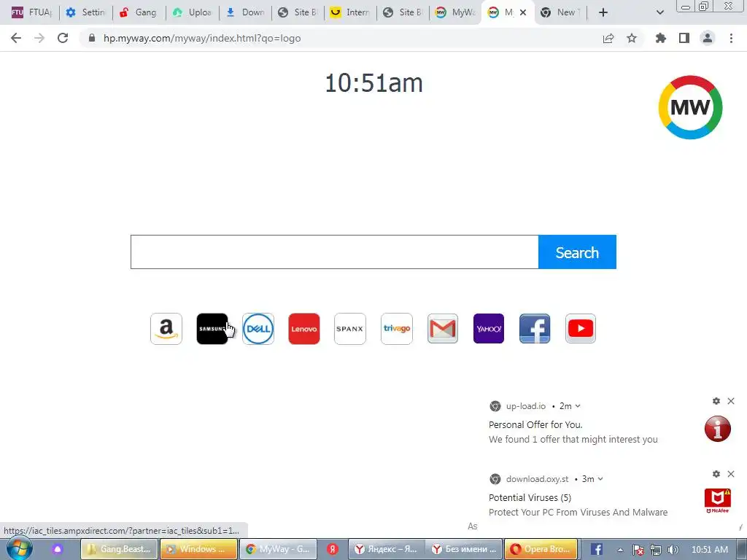The width and height of the screenshot is (747, 560).
Task: Open a new tab with plus button
Action: [603, 12]
